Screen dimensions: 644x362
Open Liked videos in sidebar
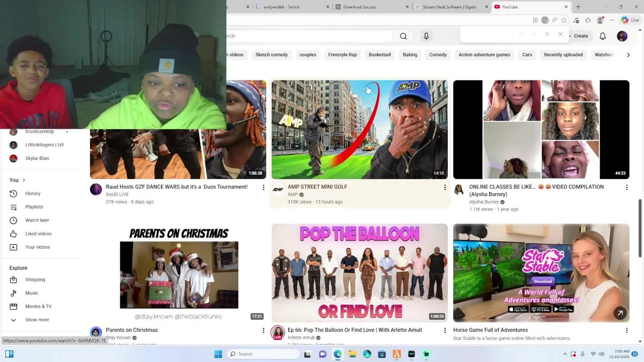click(39, 234)
